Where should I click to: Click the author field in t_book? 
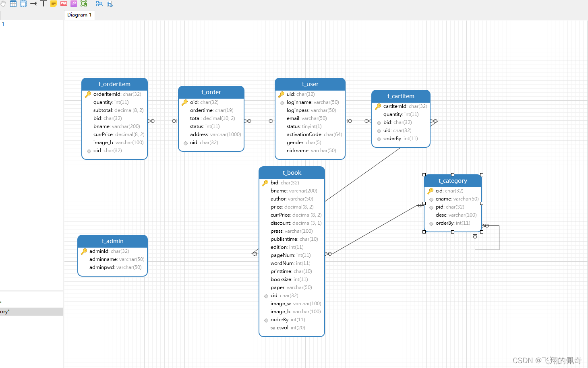point(292,199)
